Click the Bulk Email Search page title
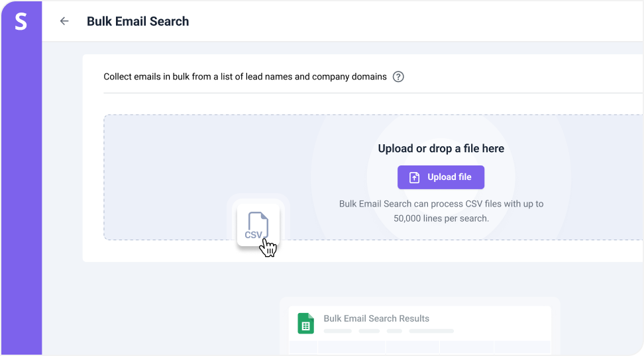The height and width of the screenshot is (356, 644). point(138,21)
